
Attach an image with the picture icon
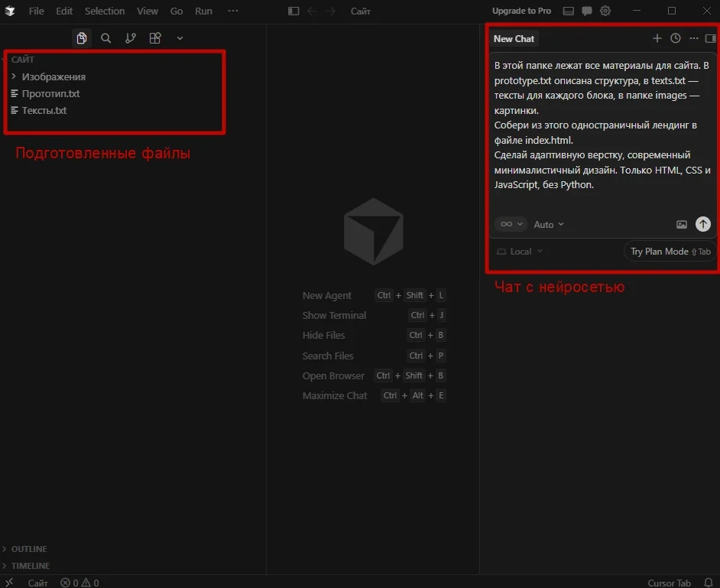tap(682, 225)
